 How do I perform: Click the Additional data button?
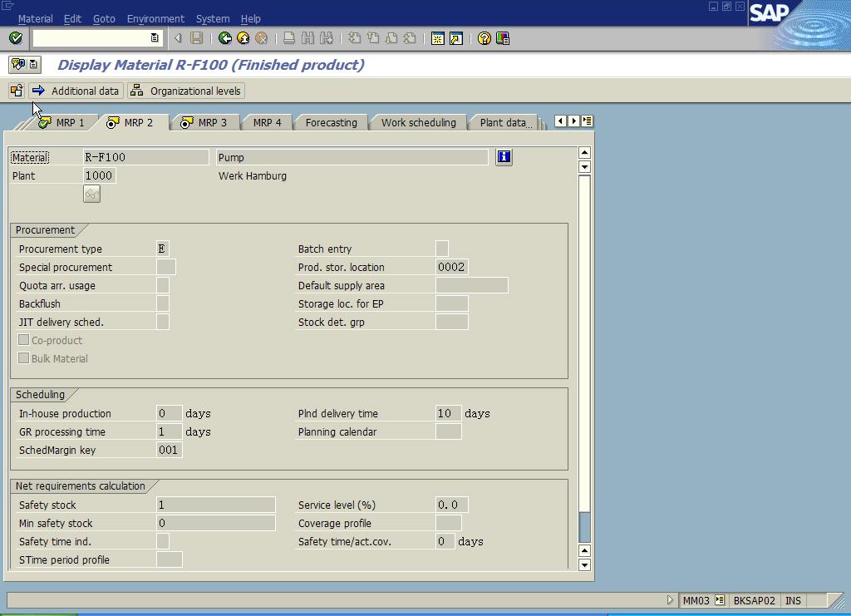pos(76,91)
